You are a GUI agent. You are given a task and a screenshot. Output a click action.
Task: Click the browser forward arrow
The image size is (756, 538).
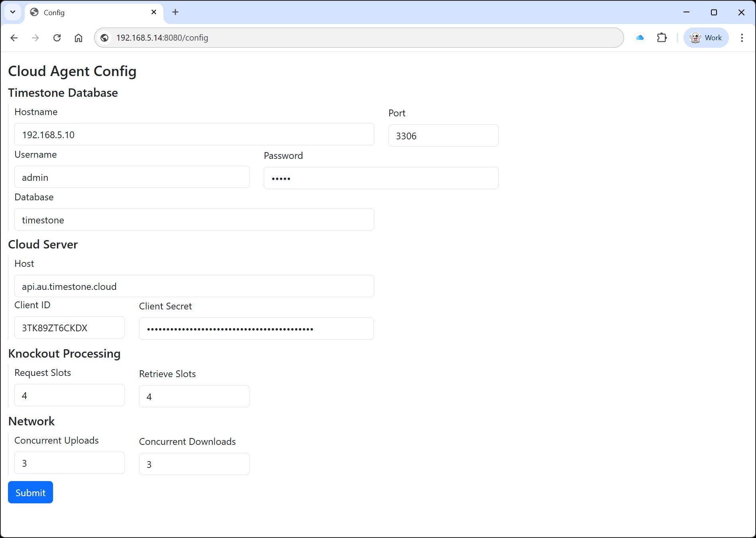tap(35, 38)
